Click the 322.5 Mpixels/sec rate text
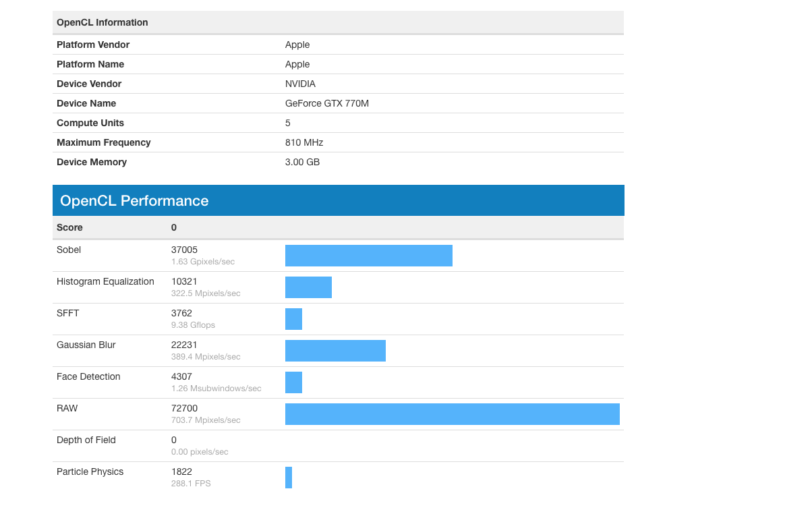This screenshot has height=516, width=812. 206,293
